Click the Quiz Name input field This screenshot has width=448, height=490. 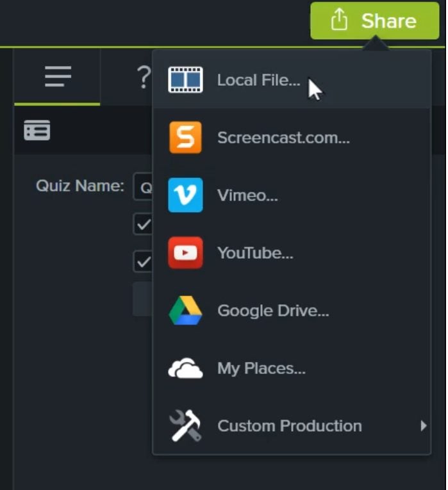click(x=143, y=186)
